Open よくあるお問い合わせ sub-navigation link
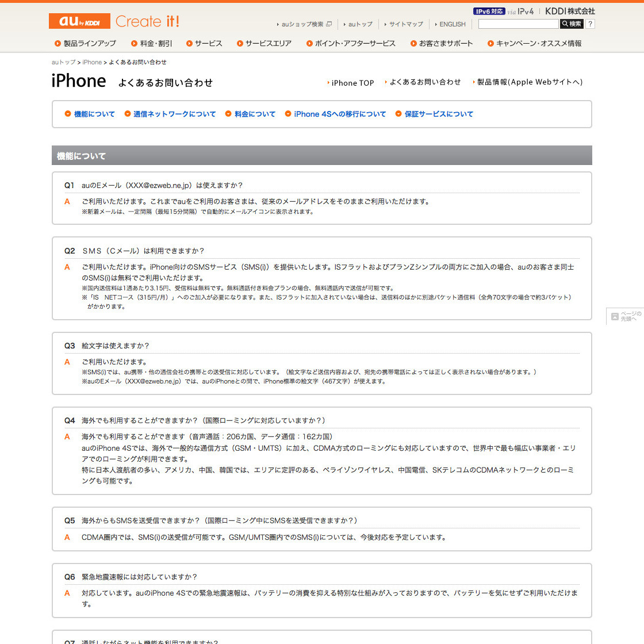Image resolution: width=644 pixels, height=644 pixels. pyautogui.click(x=425, y=82)
